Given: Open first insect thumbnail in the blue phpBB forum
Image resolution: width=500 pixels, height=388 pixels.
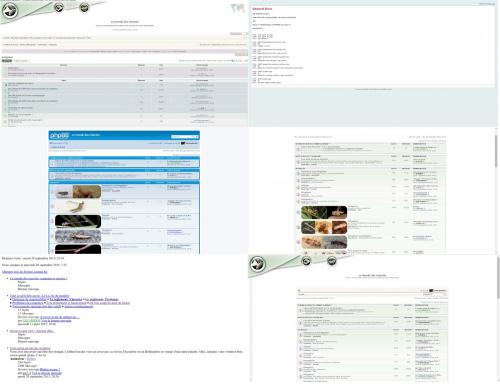Looking at the screenshot, I should pos(78,192).
